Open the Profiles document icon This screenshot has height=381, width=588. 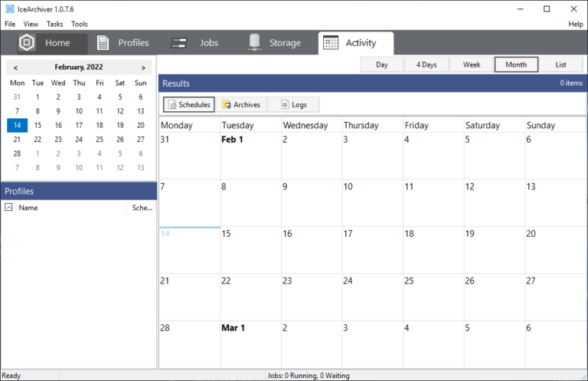click(103, 43)
